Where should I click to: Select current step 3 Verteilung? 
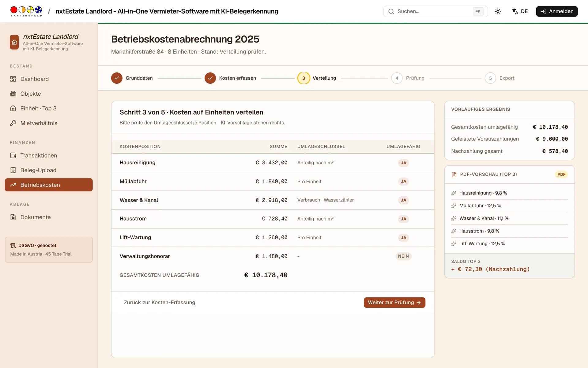(317, 78)
